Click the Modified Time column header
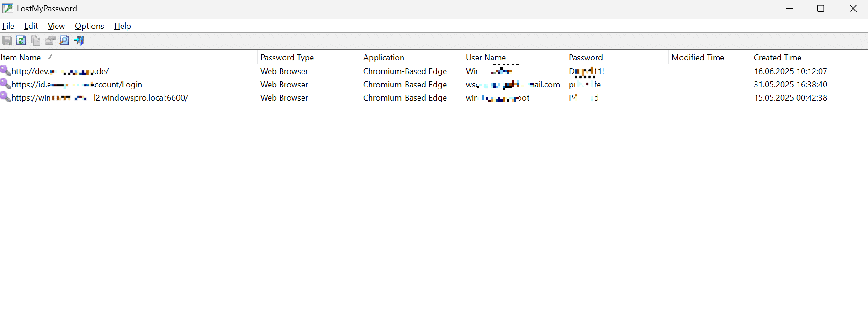868x327 pixels. [x=698, y=58]
